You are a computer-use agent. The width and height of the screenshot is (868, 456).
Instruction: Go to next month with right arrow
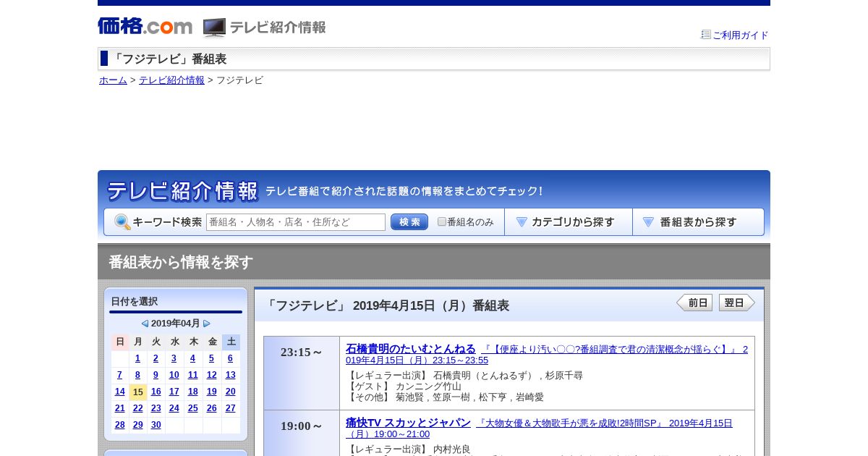coord(207,324)
